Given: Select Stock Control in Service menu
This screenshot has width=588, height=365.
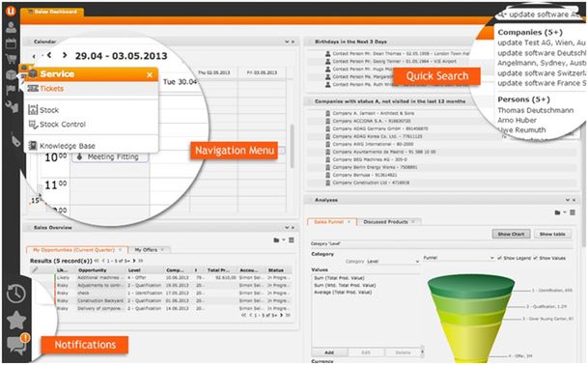Looking at the screenshot, I should point(63,125).
